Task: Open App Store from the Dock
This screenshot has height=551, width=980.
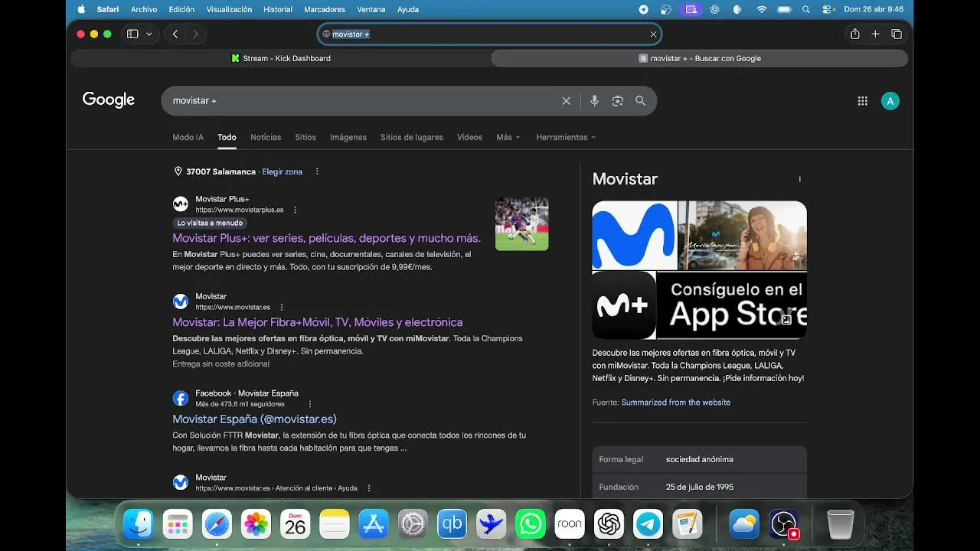Action: 374,524
